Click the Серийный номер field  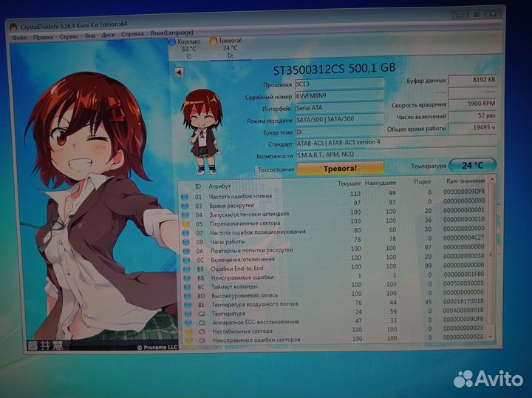click(x=339, y=95)
